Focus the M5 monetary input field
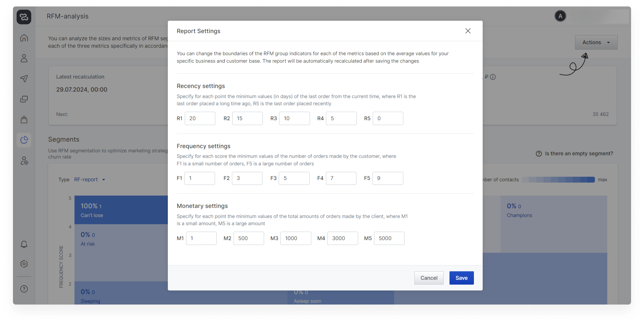The width and height of the screenshot is (644, 324). click(389, 239)
